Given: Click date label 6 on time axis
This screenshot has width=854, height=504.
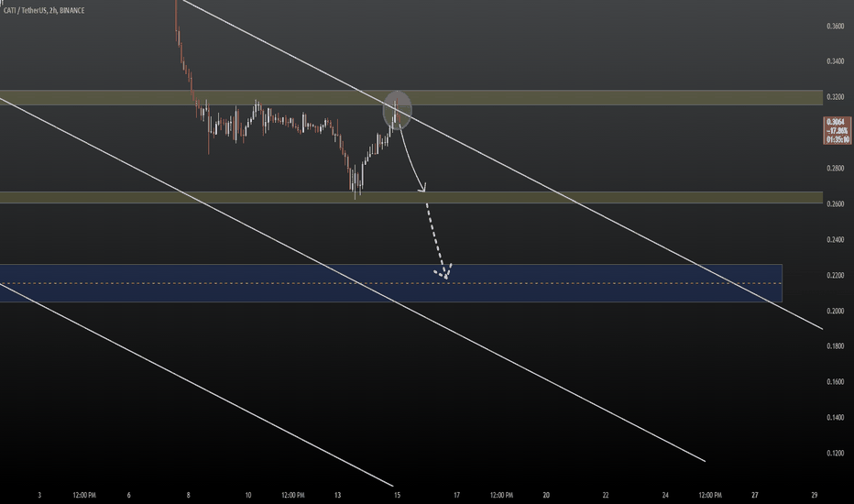Looking at the screenshot, I should 128,495.
